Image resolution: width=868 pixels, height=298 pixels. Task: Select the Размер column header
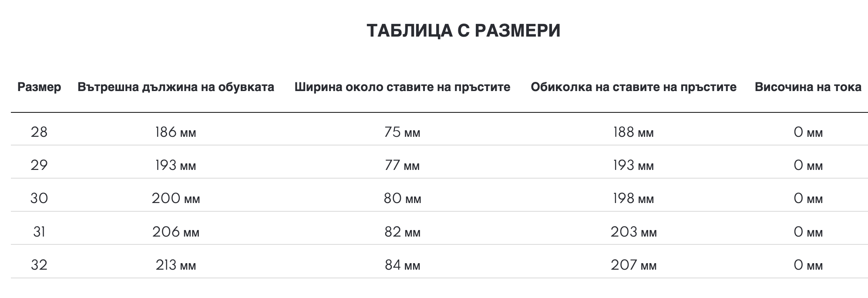coord(39,87)
